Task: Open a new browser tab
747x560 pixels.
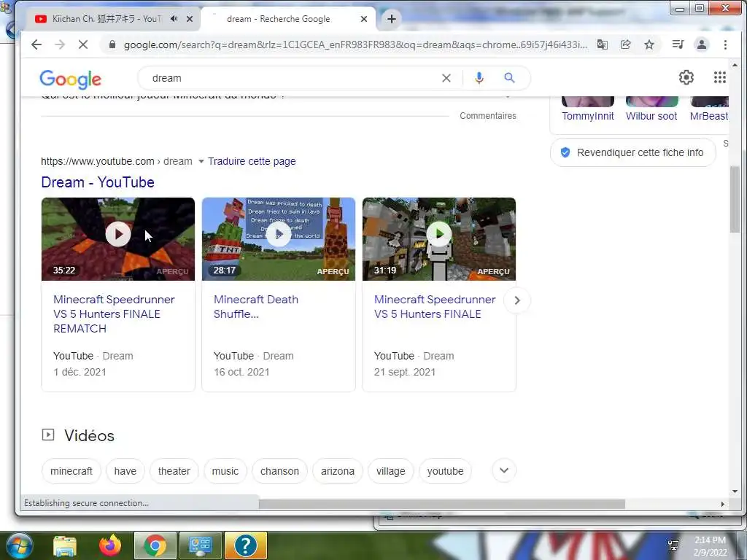Action: (x=392, y=19)
